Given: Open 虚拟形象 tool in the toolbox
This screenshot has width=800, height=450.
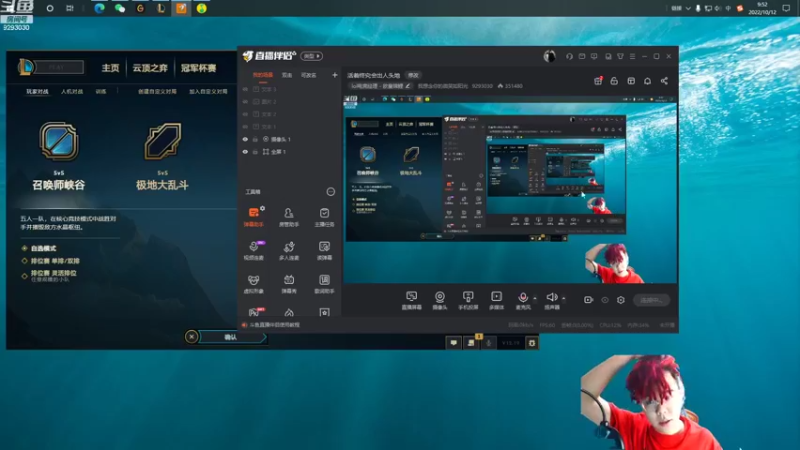Looking at the screenshot, I should coord(254,284).
